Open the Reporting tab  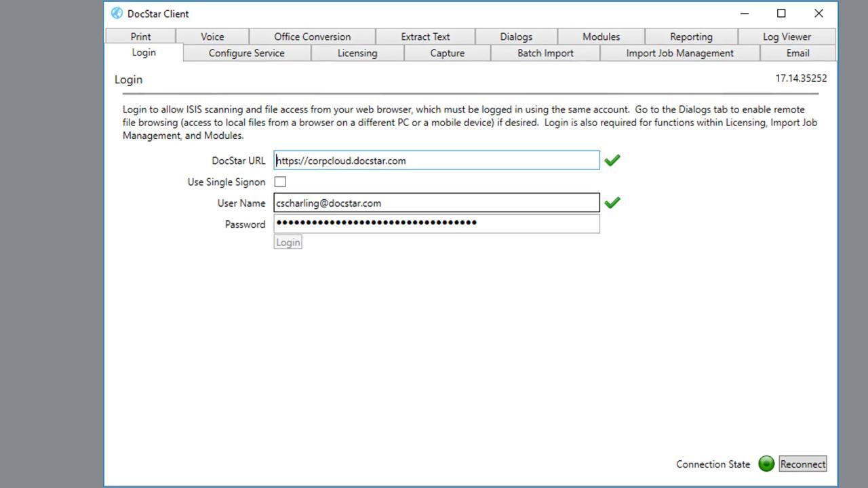tap(691, 37)
